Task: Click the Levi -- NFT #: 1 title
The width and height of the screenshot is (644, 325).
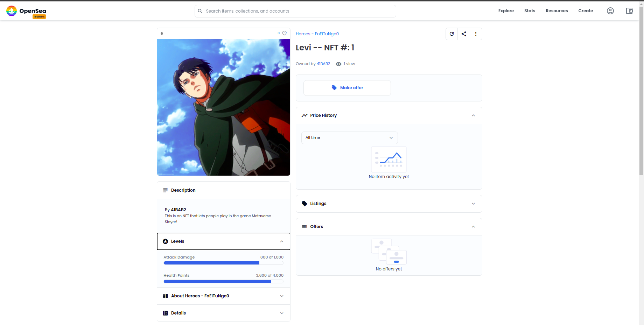Action: pyautogui.click(x=325, y=48)
